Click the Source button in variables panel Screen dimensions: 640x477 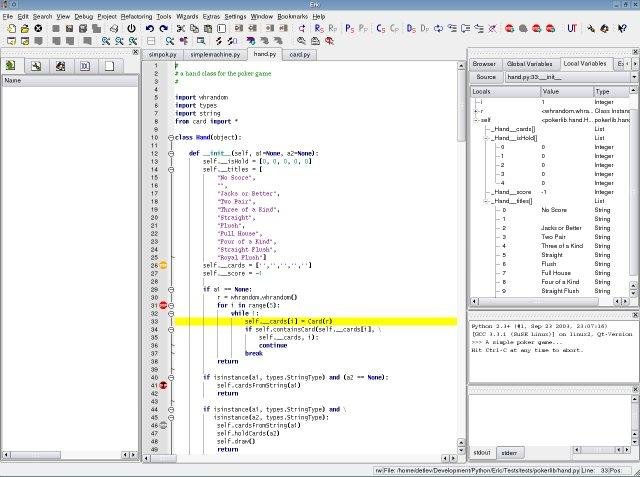coord(486,77)
